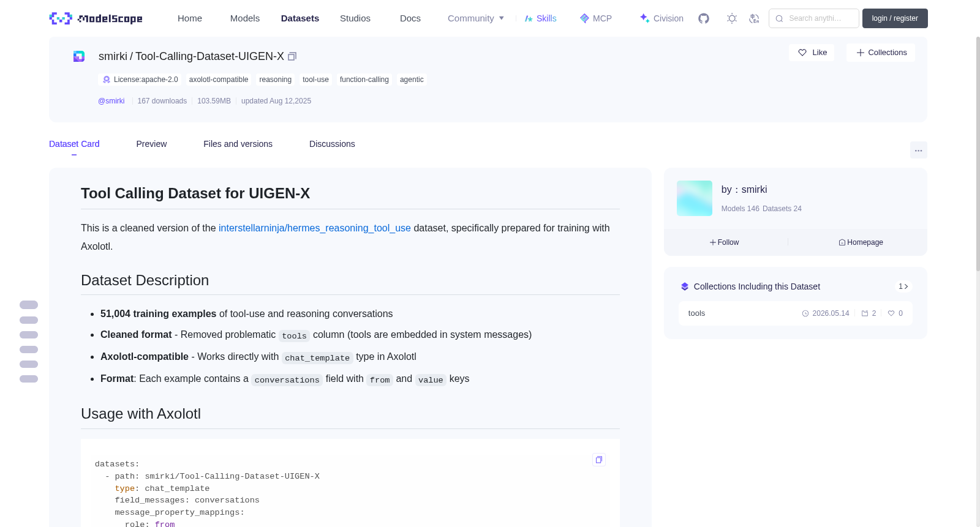Click the function-calling tag
This screenshot has width=980, height=527.
364,80
